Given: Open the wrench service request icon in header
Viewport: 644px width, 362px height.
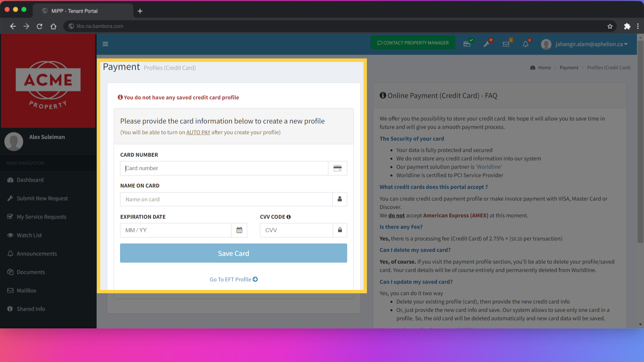Looking at the screenshot, I should [487, 44].
